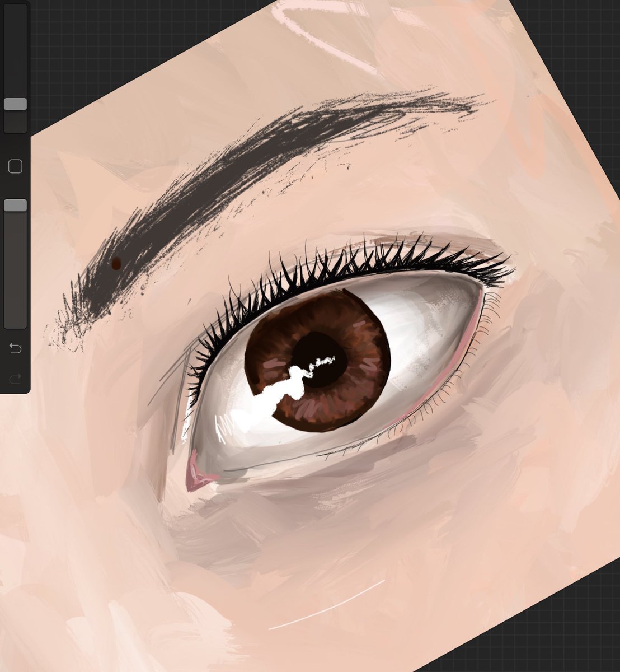
Task: Adjust the brush size slider handle
Action: (15, 104)
